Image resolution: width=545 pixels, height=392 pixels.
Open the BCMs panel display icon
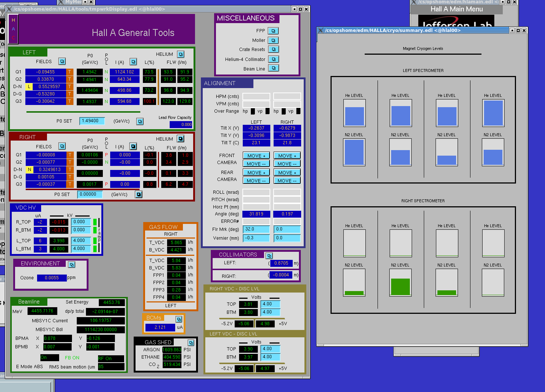179,319
